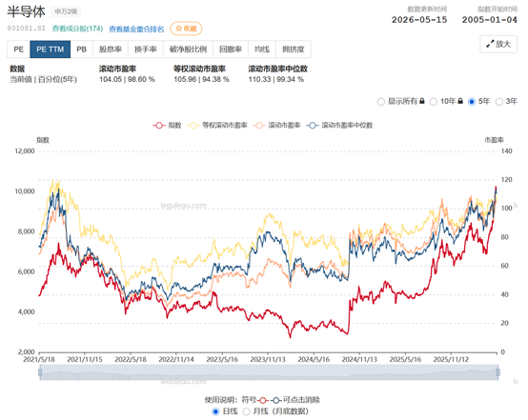Toggle 滚动市盈率中位数 legend series
528x420 pixels.
(x=339, y=125)
